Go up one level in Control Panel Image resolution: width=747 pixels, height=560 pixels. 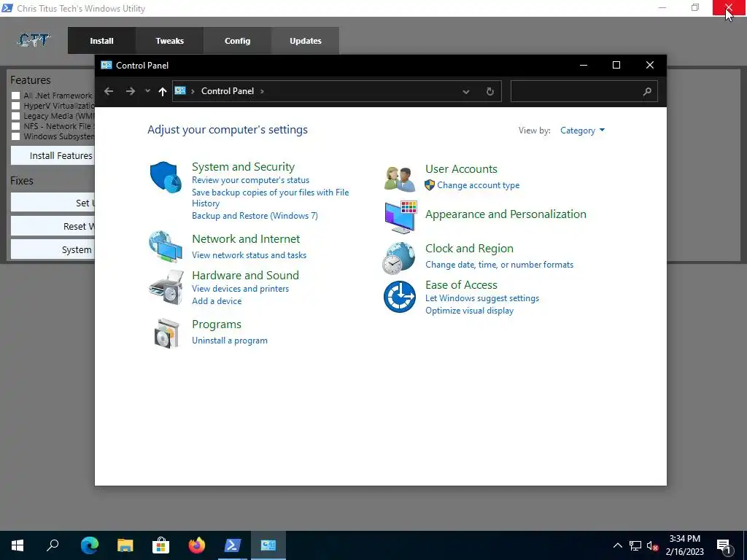coord(163,91)
